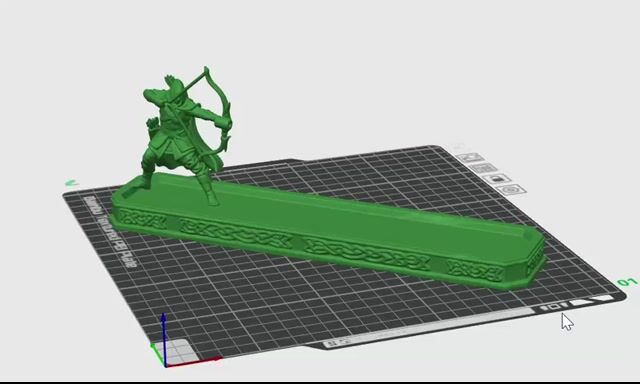The height and width of the screenshot is (384, 640).
Task: Click the small icon group at the plate's bottom-right corner
Action: (x=577, y=302)
